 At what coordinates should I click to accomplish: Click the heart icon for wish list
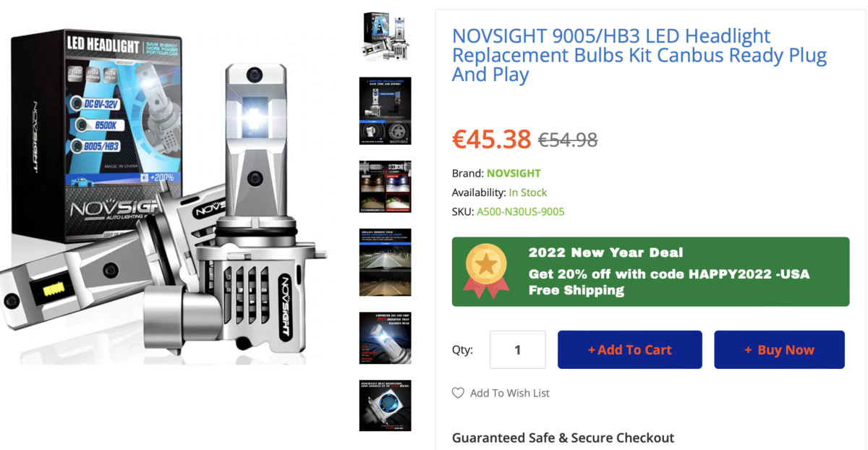pyautogui.click(x=458, y=393)
